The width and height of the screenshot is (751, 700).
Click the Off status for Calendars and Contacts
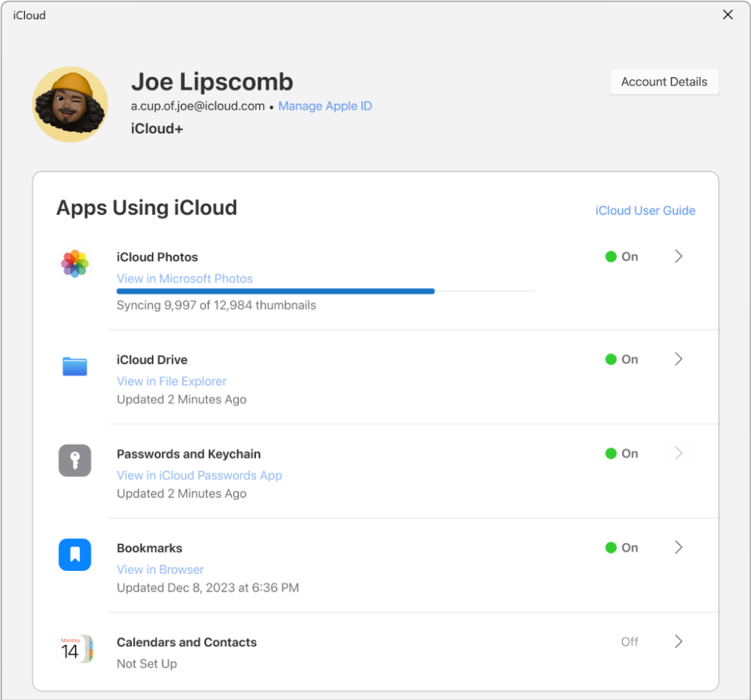click(629, 642)
